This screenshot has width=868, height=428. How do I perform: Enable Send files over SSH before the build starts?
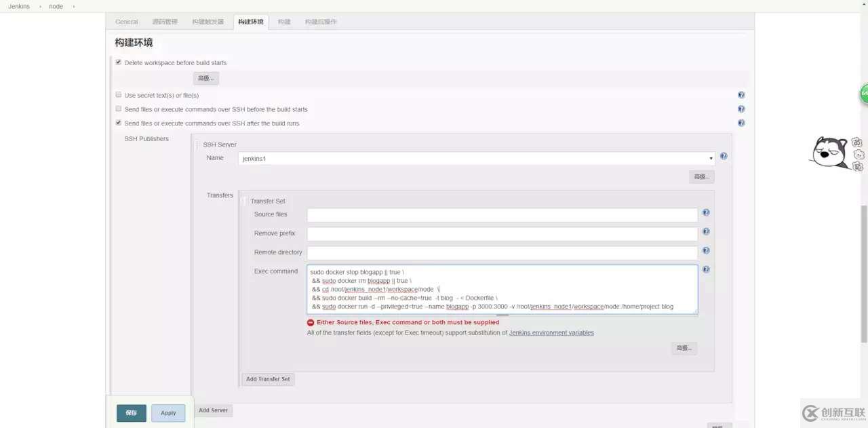coord(119,109)
